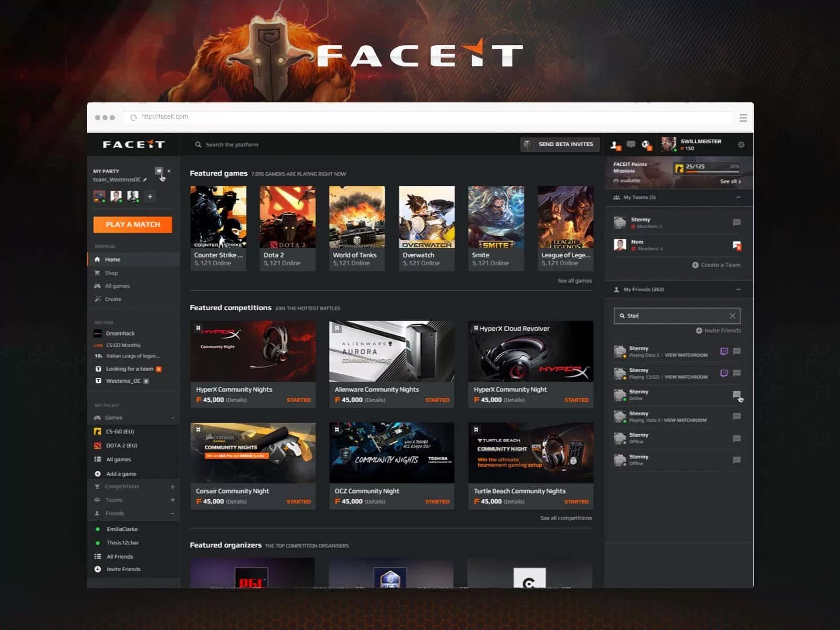Screen dimensions: 840x630
Task: Open friend requests icon in top bar
Action: click(615, 144)
